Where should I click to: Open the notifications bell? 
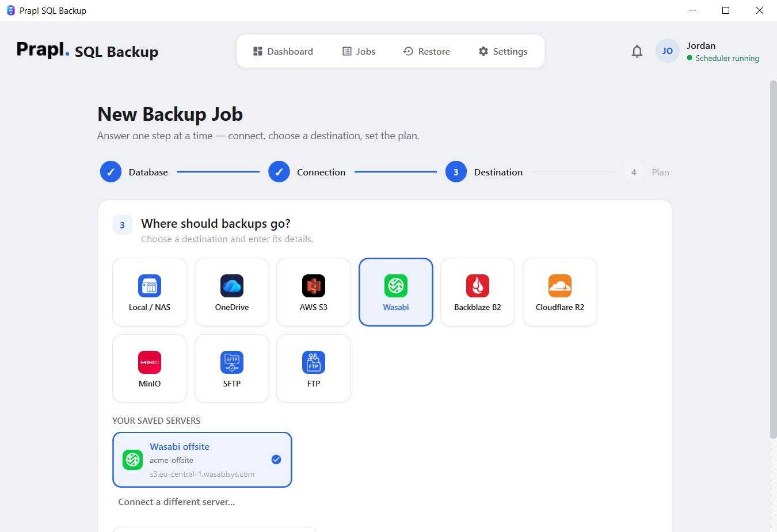[637, 51]
